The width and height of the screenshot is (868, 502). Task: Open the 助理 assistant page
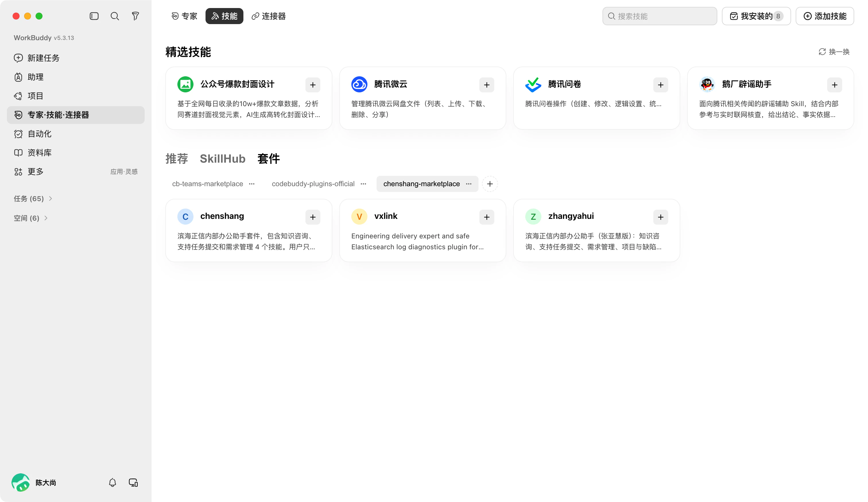[76, 77]
